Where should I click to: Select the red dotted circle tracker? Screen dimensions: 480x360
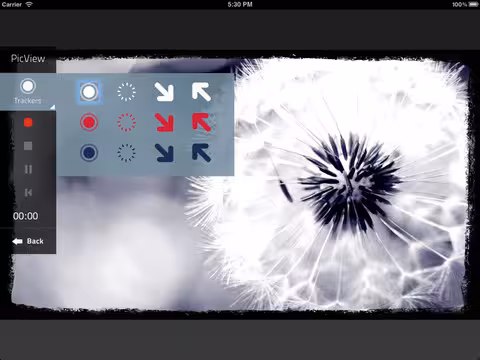(x=126, y=122)
